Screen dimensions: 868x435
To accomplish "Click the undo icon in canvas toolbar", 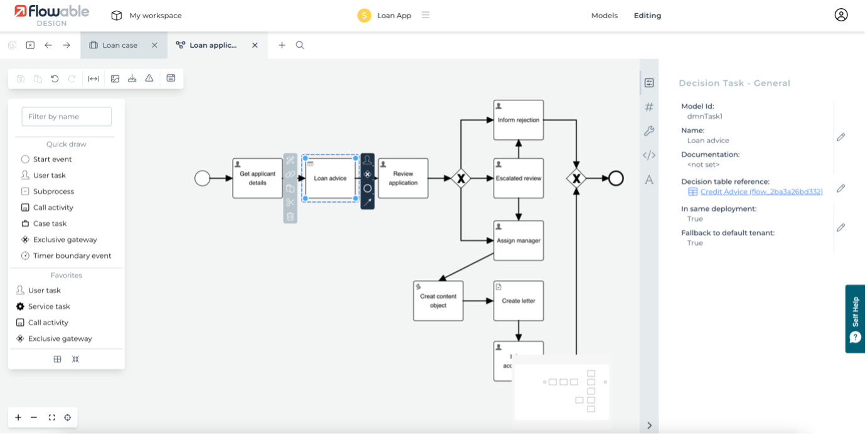I will (55, 78).
